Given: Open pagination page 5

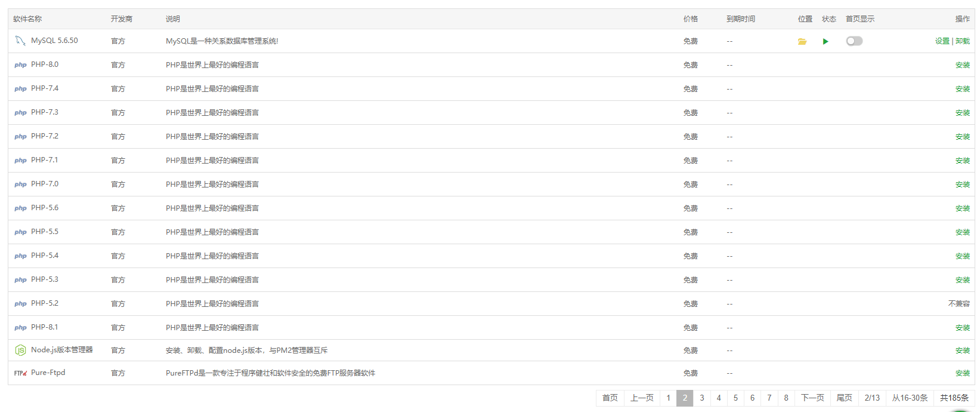Looking at the screenshot, I should [735, 398].
